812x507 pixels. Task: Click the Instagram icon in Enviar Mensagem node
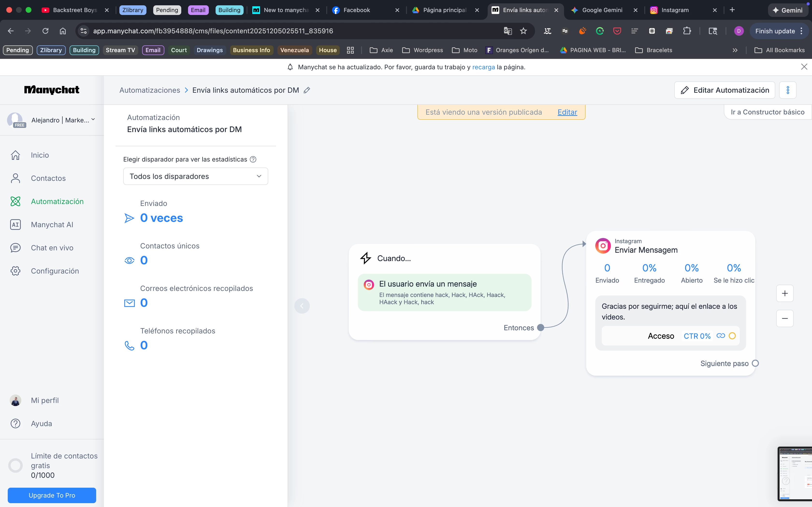click(603, 246)
